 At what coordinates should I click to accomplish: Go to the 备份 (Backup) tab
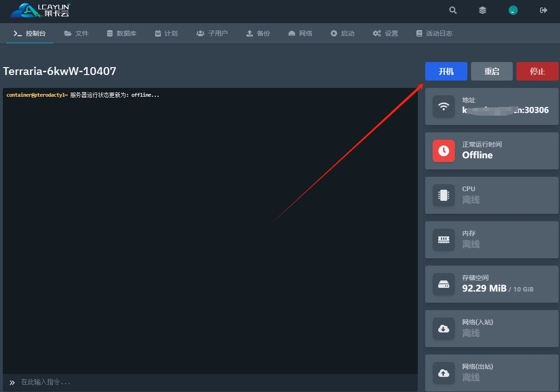[258, 33]
